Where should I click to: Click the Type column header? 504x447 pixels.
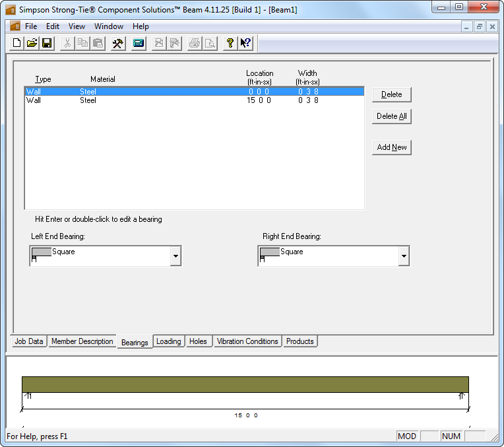coord(43,79)
